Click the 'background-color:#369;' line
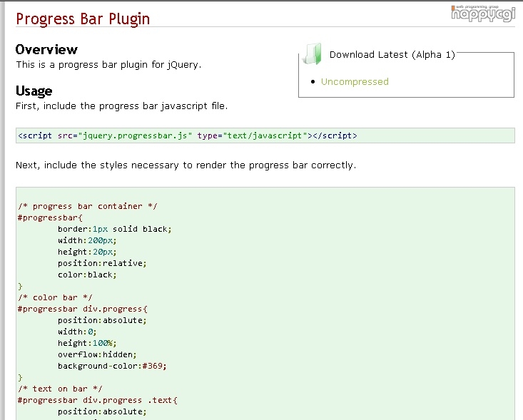Viewport: 523px width, 420px height. (112, 366)
